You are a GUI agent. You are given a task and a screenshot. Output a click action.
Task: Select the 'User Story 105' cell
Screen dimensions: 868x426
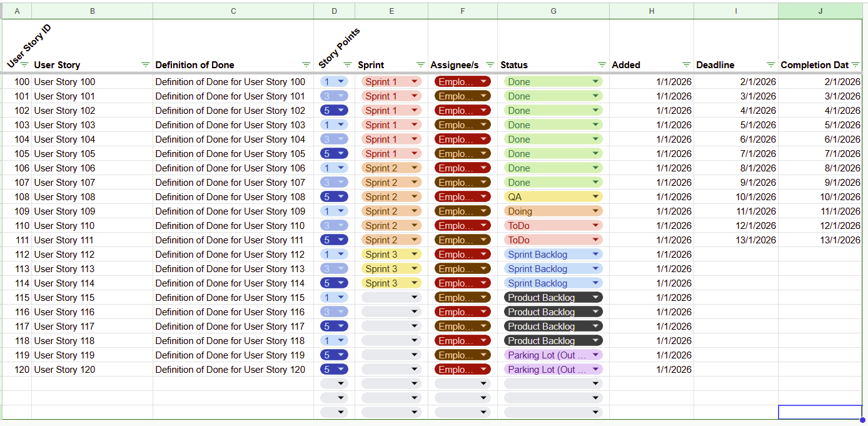point(92,154)
